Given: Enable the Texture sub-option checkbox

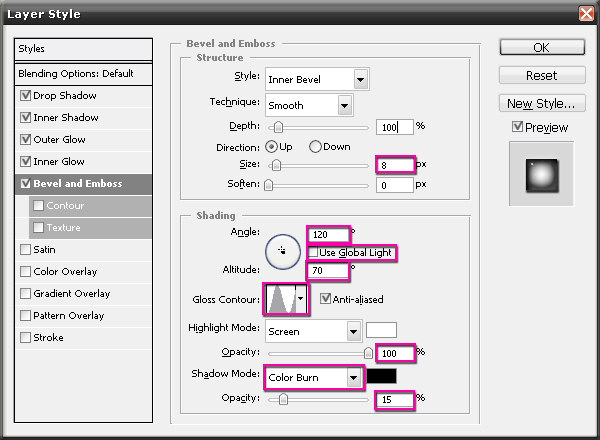Looking at the screenshot, I should coord(38,228).
